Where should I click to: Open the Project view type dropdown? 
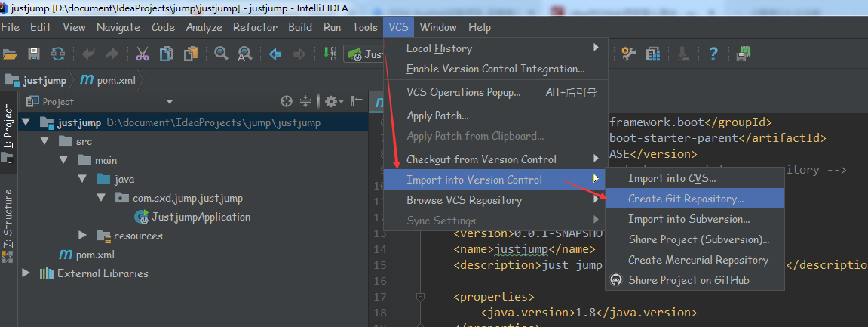point(170,102)
